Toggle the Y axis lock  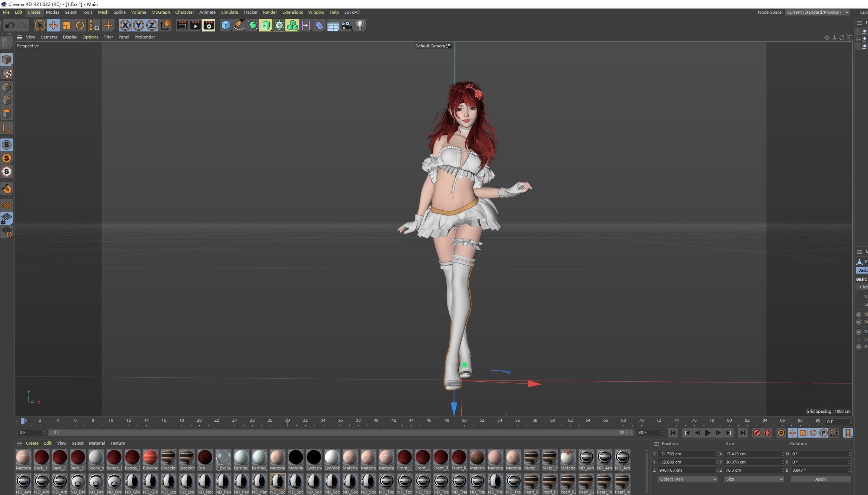139,25
